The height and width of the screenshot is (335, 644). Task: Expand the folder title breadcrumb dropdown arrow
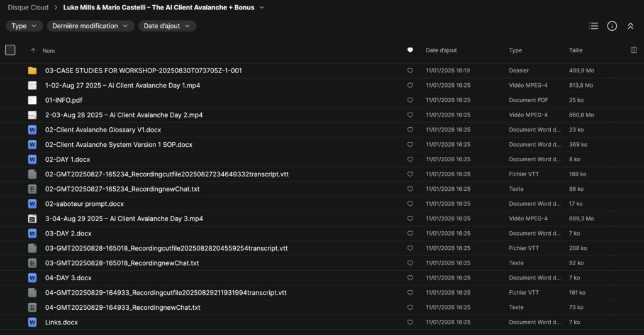tap(262, 8)
